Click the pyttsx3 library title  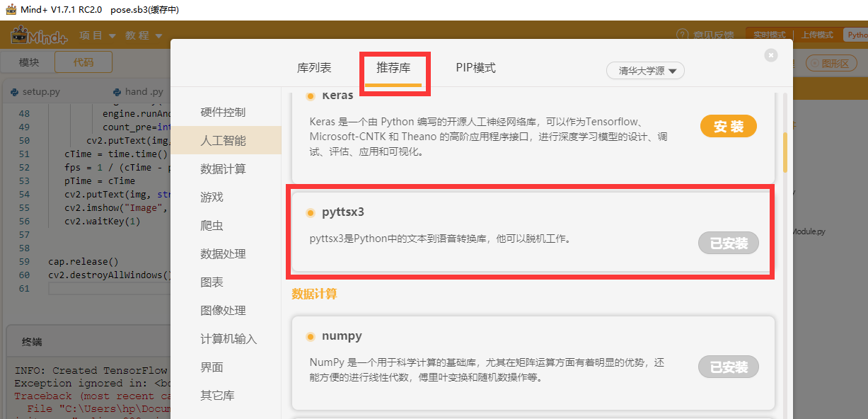pos(343,212)
